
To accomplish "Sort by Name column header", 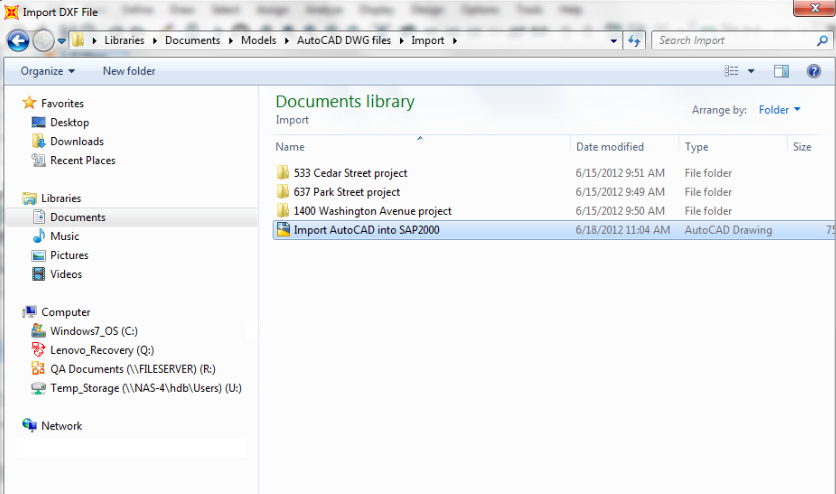I will [x=290, y=147].
